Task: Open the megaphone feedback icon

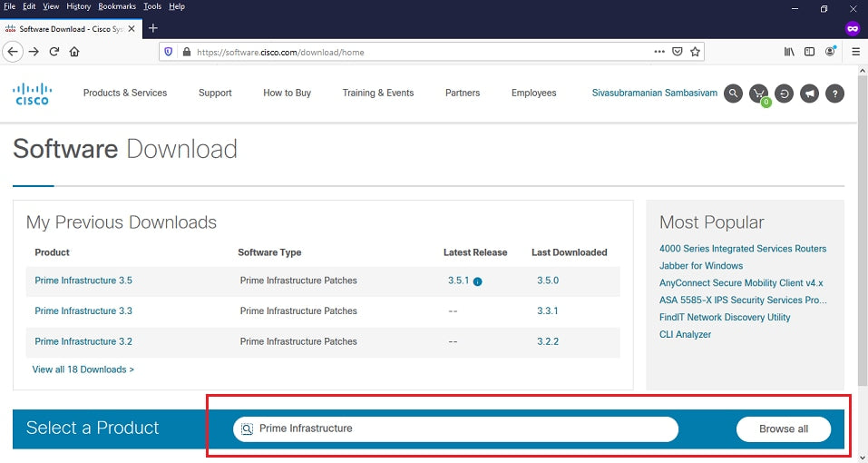Action: click(x=809, y=94)
